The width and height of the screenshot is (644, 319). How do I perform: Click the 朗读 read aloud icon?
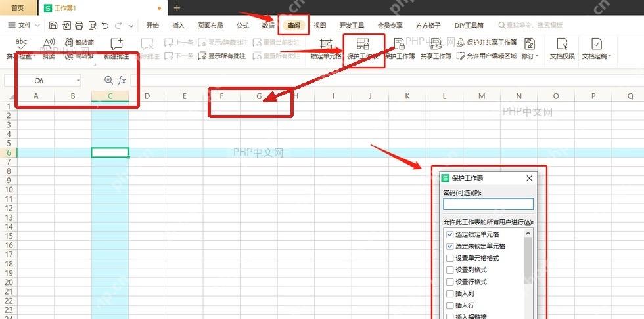(49, 43)
